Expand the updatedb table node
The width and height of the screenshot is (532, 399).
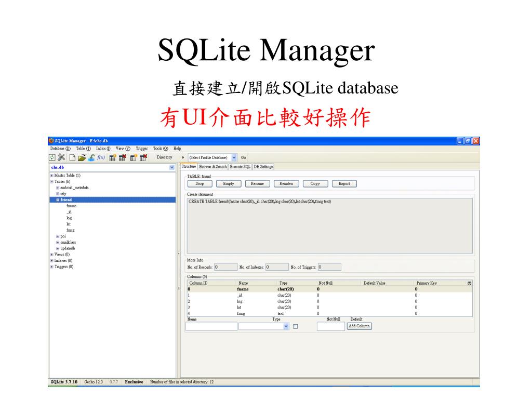click(x=58, y=249)
